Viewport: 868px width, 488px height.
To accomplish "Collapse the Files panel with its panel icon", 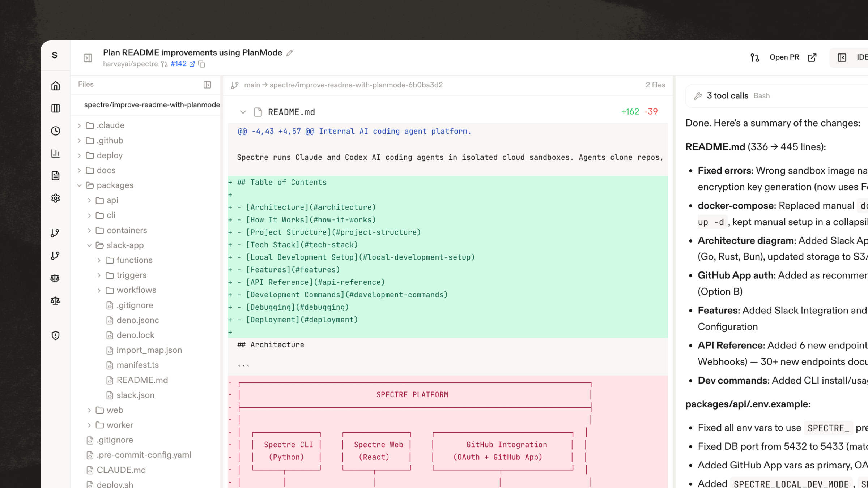I will (x=207, y=85).
